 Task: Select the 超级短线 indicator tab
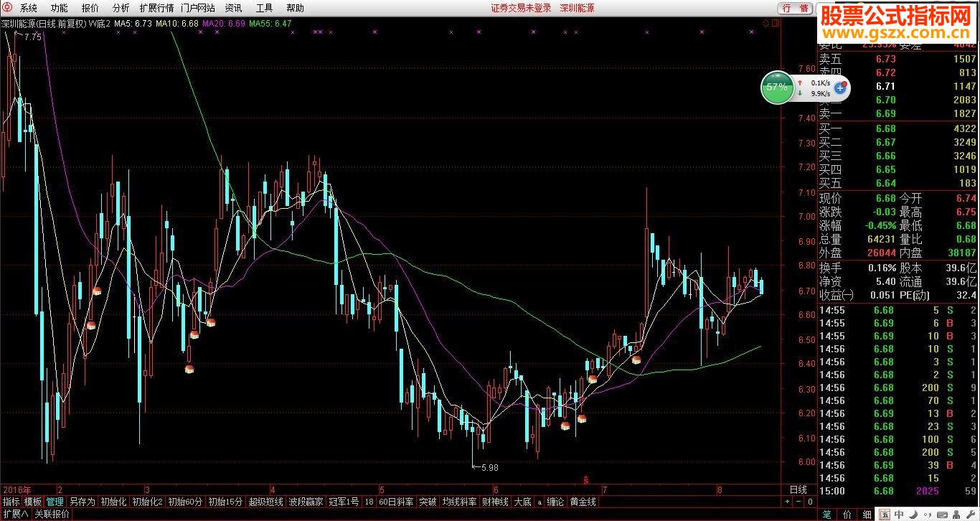coord(265,502)
